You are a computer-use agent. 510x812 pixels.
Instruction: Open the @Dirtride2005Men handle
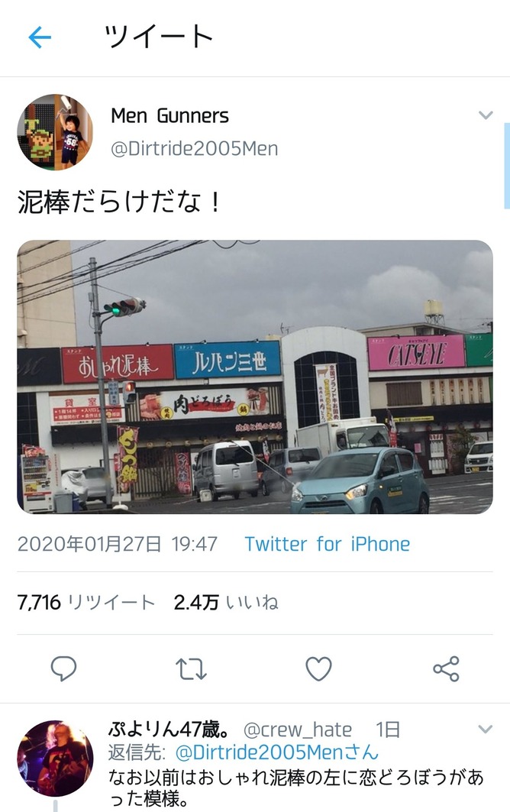(195, 149)
